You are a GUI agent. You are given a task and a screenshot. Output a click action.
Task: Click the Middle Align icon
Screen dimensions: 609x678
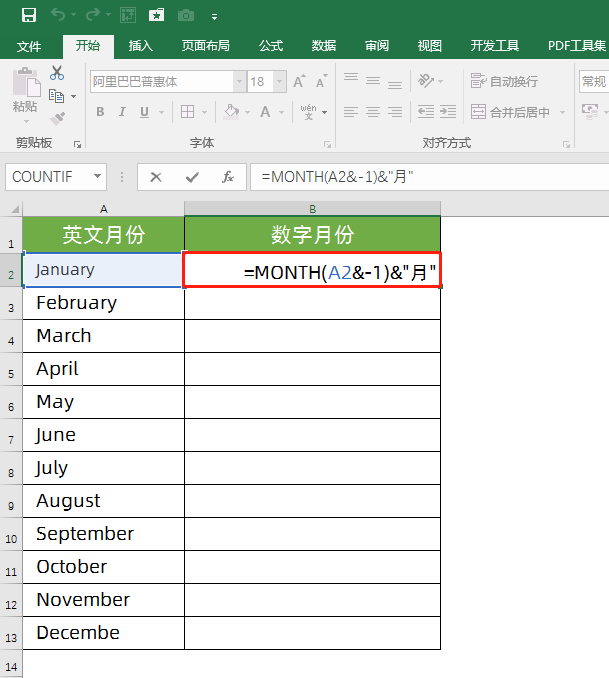(373, 81)
